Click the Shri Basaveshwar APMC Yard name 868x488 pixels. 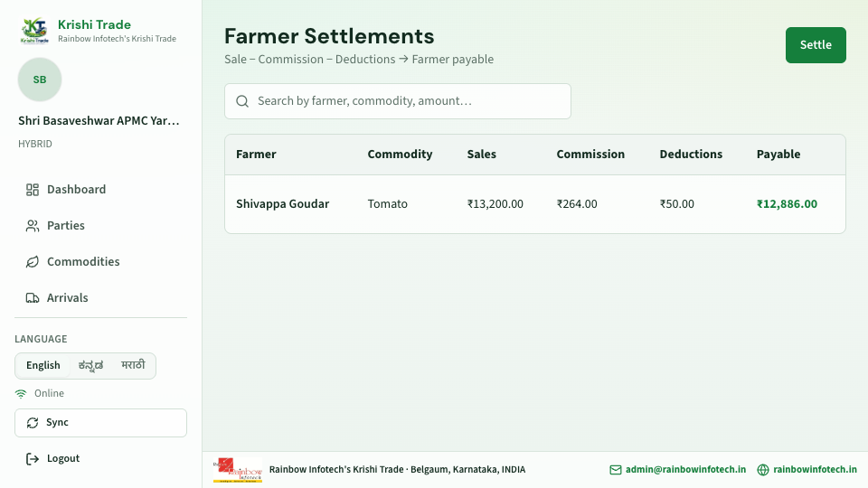coord(99,121)
